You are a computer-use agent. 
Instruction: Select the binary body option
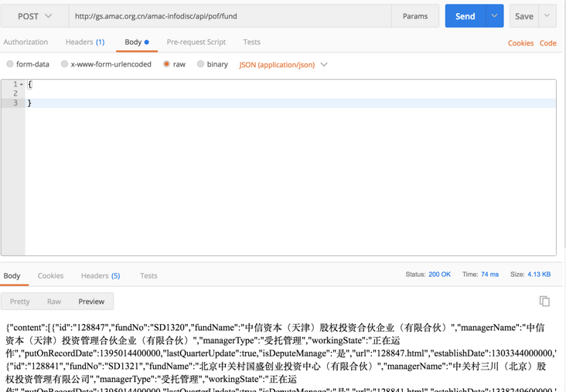pos(201,64)
